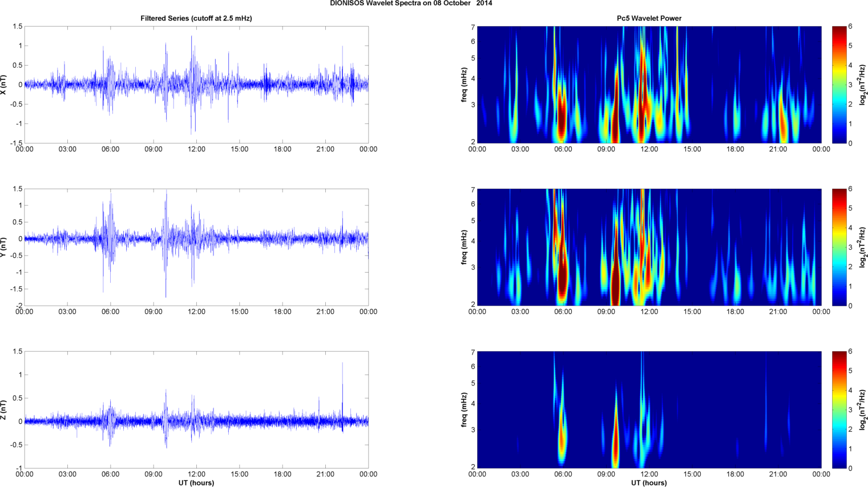The width and height of the screenshot is (868, 487).
Task: Click the 09:00 tick under the top wavelet plot
Action: (x=606, y=149)
